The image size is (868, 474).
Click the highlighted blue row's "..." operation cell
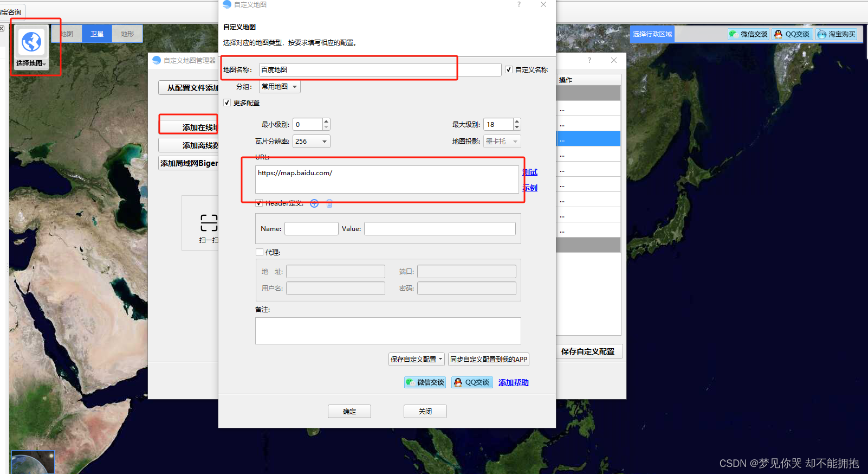coord(588,139)
